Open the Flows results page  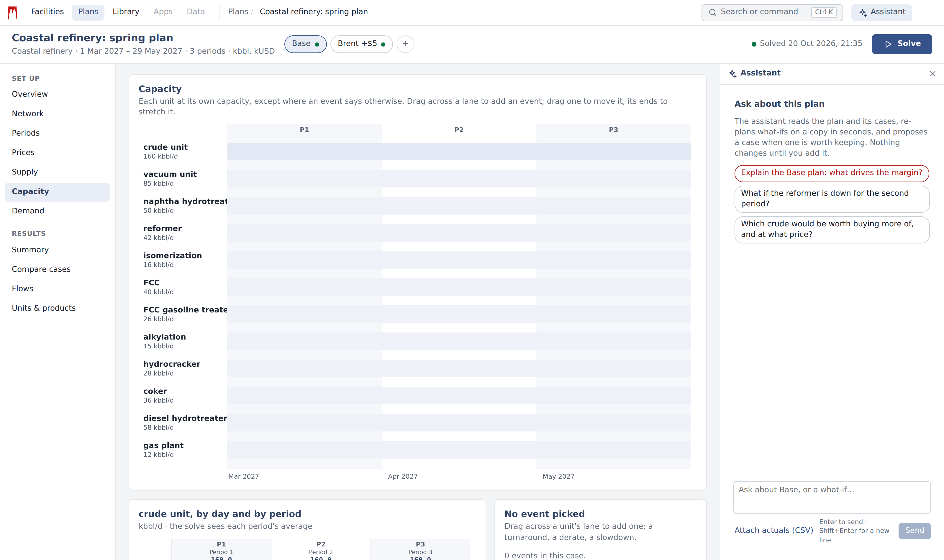pyautogui.click(x=58, y=289)
